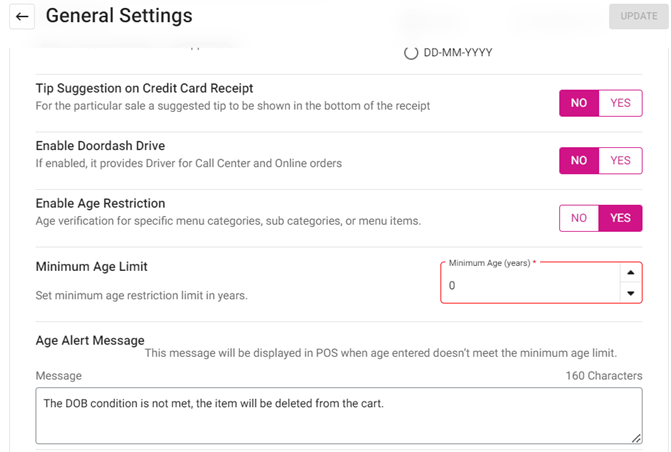Choose YES for Enable Age Restriction
The height and width of the screenshot is (452, 671).
(x=620, y=218)
